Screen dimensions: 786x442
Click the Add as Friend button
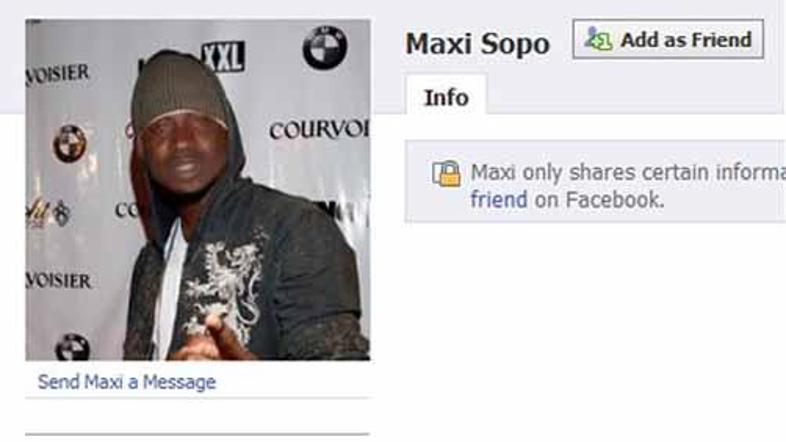(x=668, y=39)
